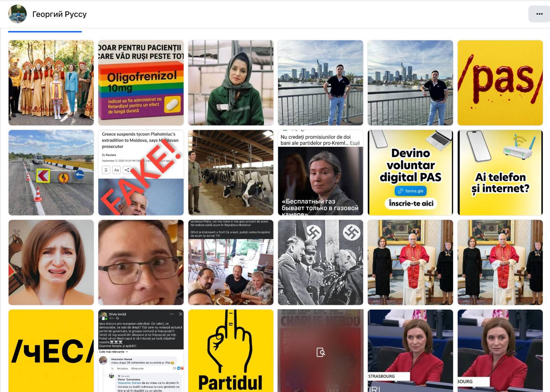Open Георгий Руссу profile avatar
This screenshot has height=392, width=550.
17,14
